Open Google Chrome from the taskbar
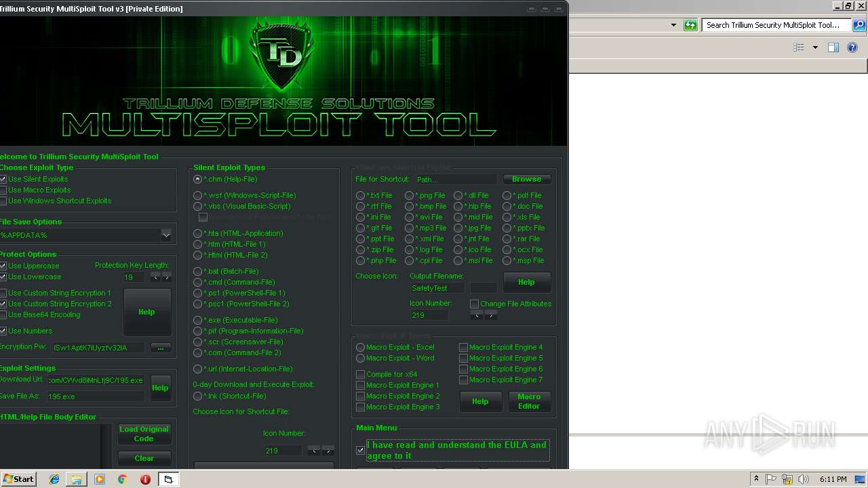The height and width of the screenshot is (488, 868). (122, 479)
